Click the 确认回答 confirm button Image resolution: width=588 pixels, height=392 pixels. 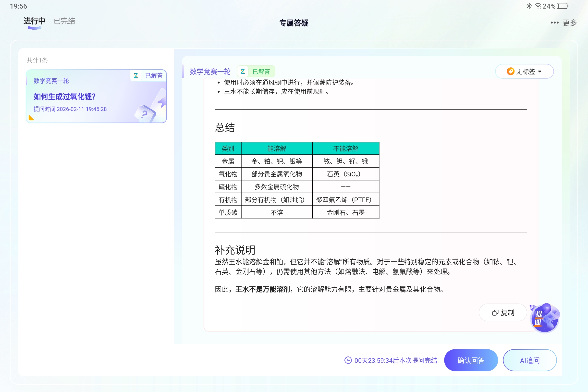[x=471, y=360]
